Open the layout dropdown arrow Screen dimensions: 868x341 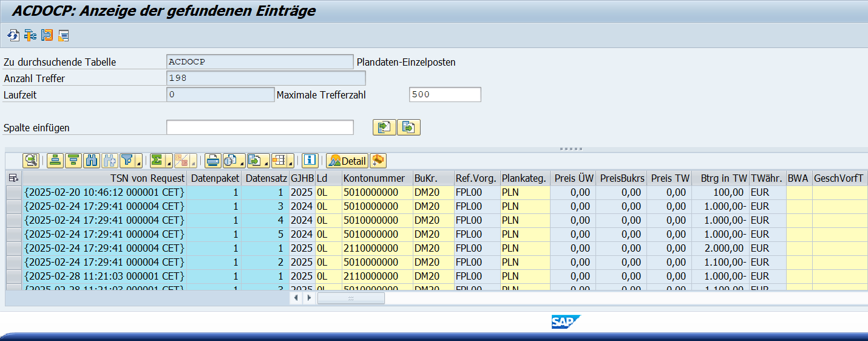click(290, 162)
